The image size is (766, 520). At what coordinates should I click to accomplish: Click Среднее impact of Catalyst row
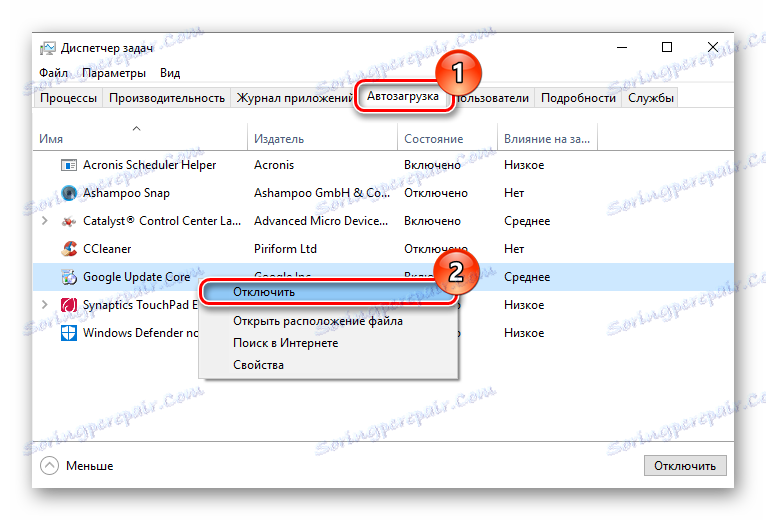(x=527, y=221)
